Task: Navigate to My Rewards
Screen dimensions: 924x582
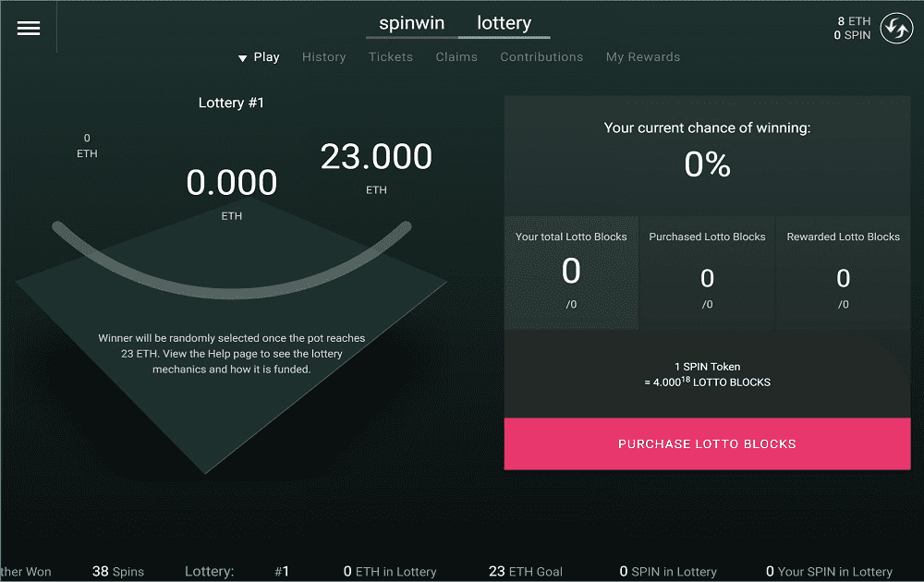Action: click(643, 56)
